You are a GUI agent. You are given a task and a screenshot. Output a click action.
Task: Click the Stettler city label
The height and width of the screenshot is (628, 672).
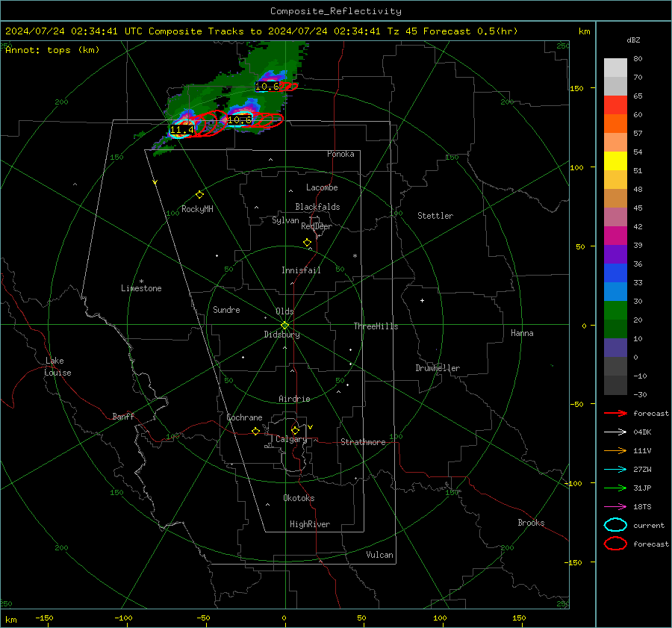point(435,216)
